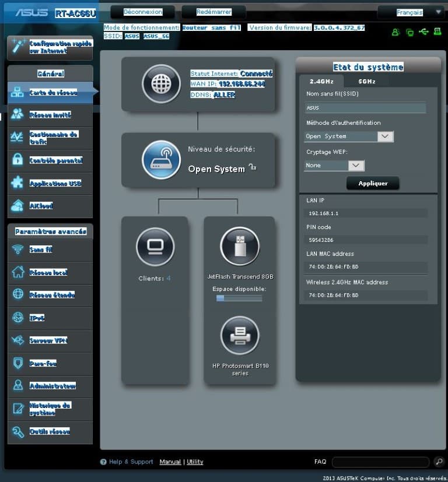Image resolution: width=448 pixels, height=482 pixels.
Task: Click the Routeur sans fil mode link
Action: point(211,27)
